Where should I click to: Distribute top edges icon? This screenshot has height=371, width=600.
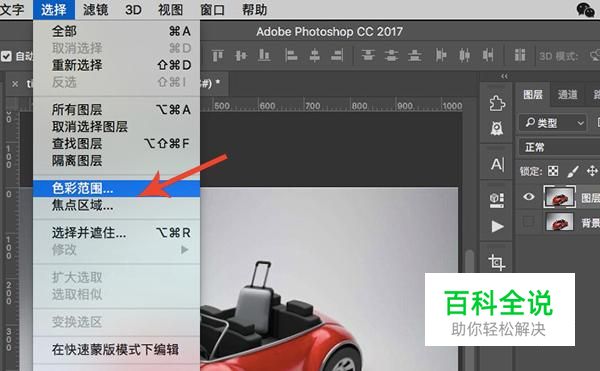tap(368, 56)
